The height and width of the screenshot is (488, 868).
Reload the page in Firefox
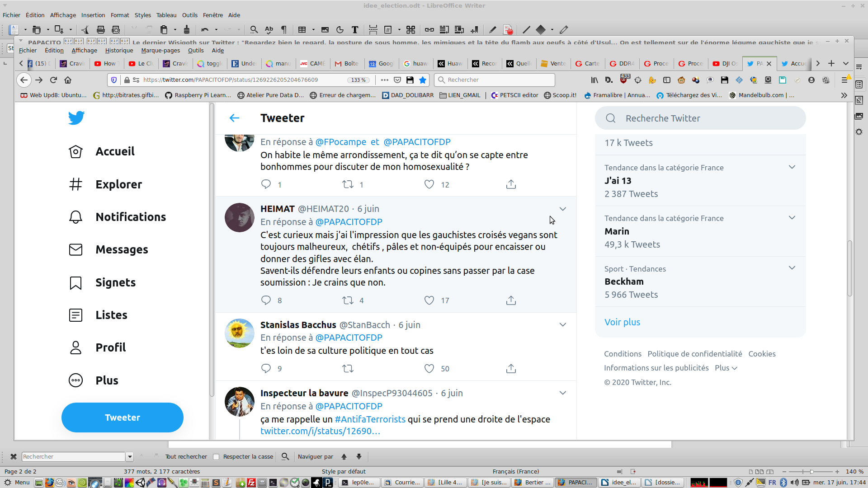click(53, 80)
